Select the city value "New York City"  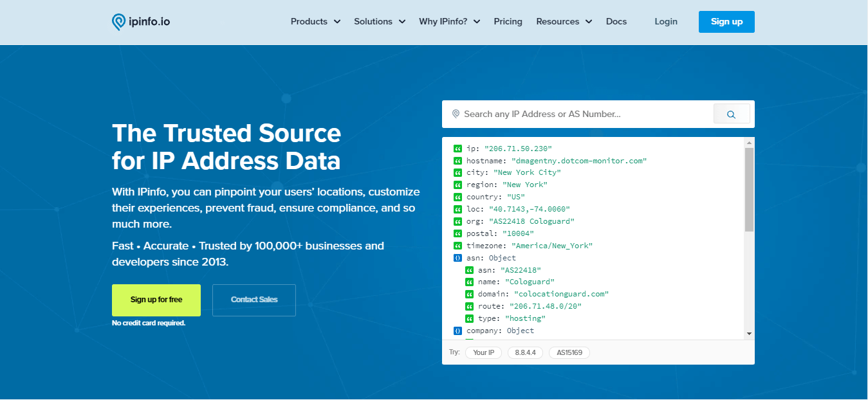click(x=527, y=173)
